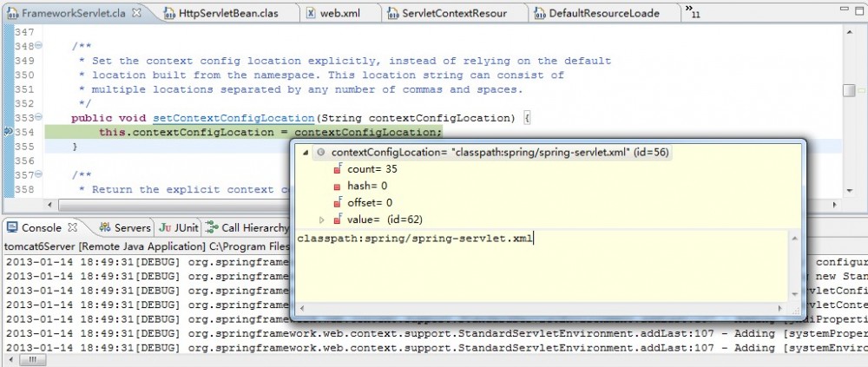Click the setContextConfigLocation method name
The height and width of the screenshot is (367, 868).
[233, 118]
